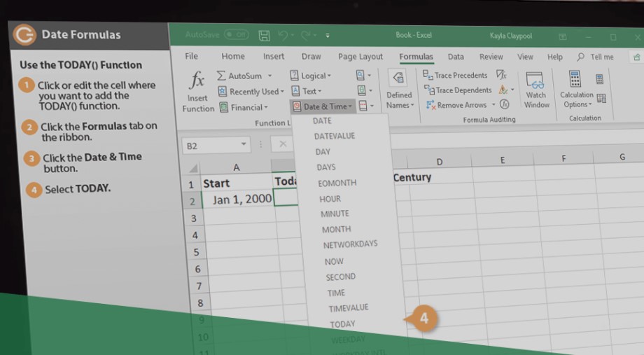This screenshot has width=644, height=355.
Task: Click the Tell me search box
Action: 595,57
